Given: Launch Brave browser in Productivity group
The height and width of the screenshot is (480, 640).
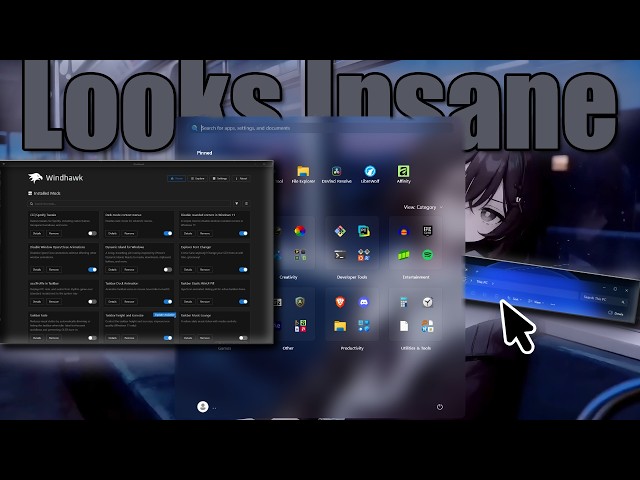Looking at the screenshot, I should click(340, 302).
